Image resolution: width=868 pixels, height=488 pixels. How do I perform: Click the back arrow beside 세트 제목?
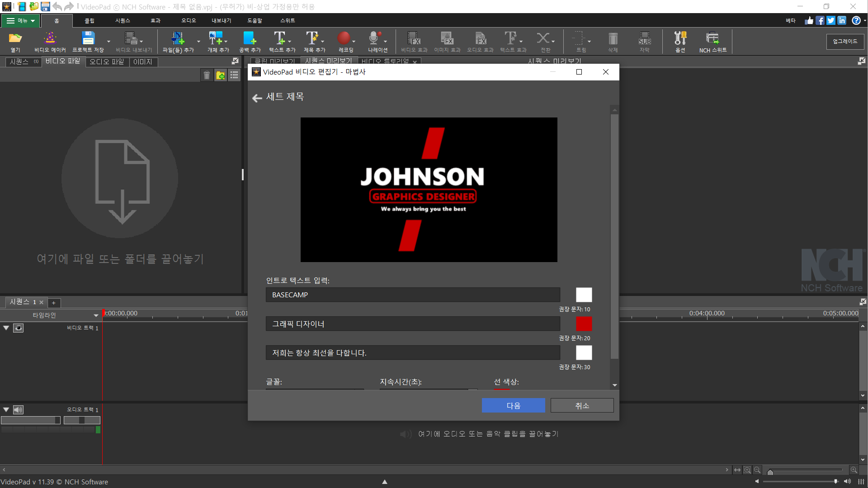(x=257, y=98)
